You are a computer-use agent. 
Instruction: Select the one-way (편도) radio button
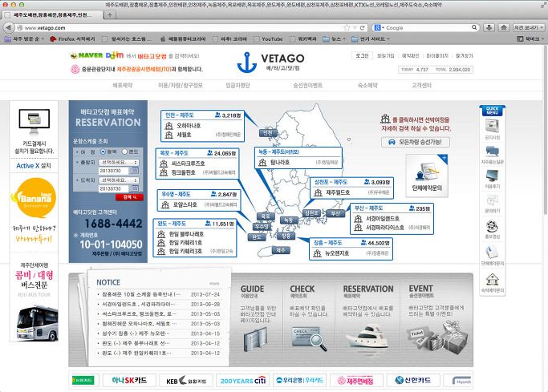(124, 152)
